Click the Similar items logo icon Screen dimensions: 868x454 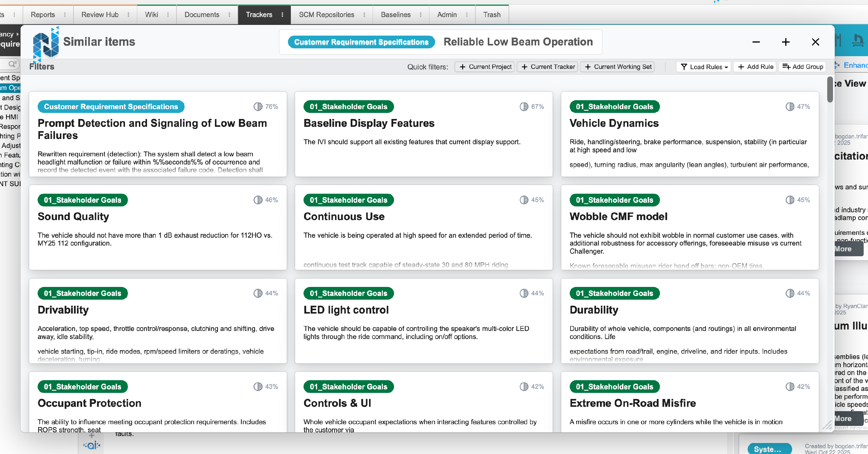(46, 44)
